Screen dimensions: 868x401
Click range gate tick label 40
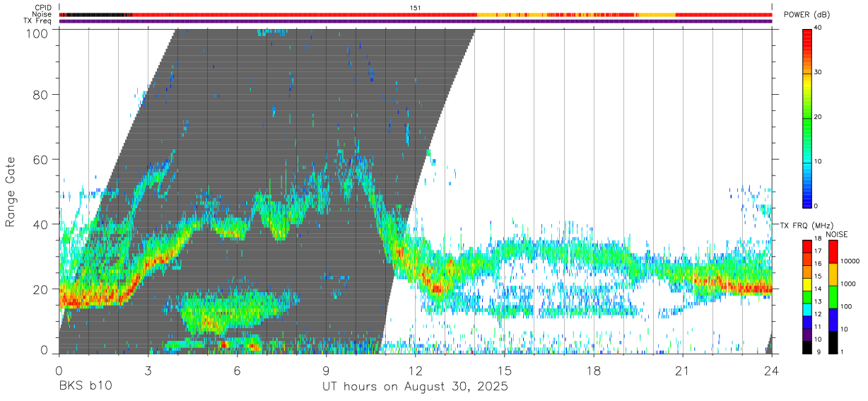pyautogui.click(x=40, y=224)
